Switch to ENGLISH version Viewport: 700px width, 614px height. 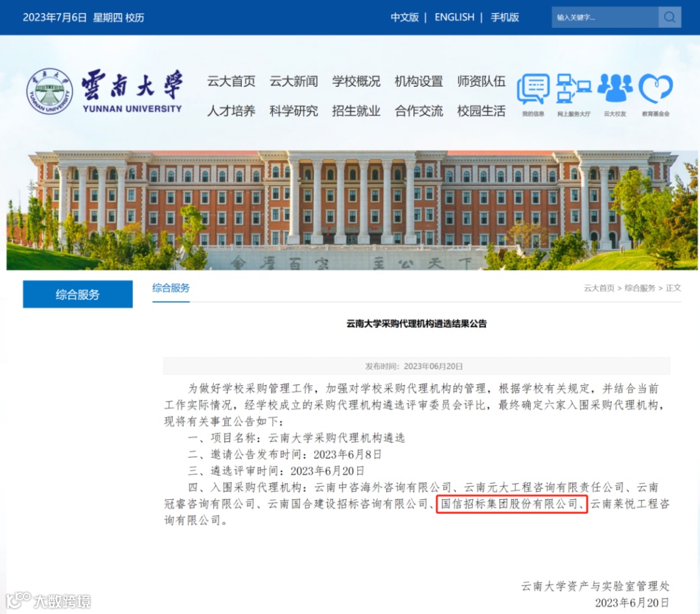454,18
